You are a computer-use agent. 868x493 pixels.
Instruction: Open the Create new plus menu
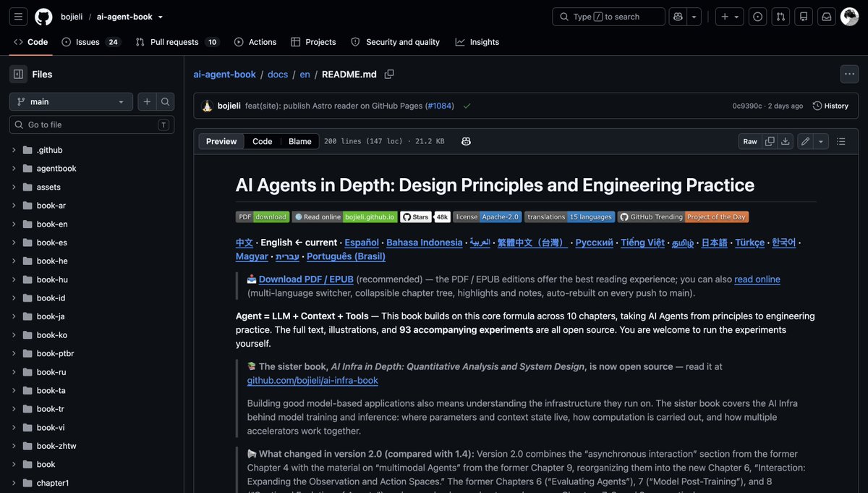(x=730, y=17)
